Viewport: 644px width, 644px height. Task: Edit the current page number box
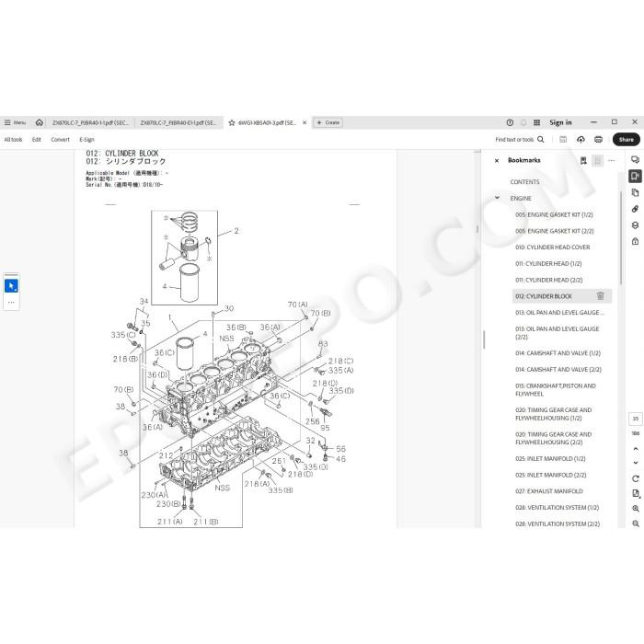(636, 419)
